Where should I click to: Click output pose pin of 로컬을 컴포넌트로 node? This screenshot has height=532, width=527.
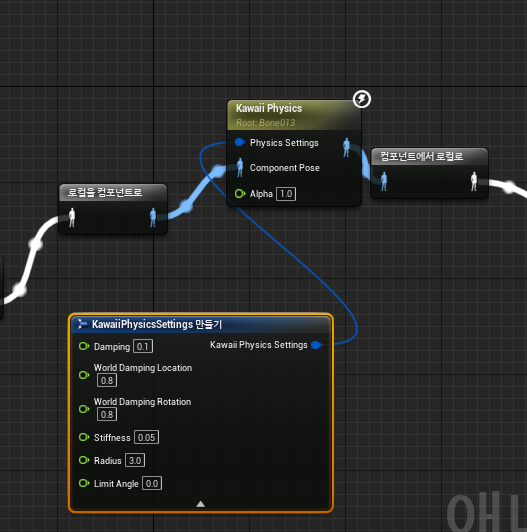(153, 217)
